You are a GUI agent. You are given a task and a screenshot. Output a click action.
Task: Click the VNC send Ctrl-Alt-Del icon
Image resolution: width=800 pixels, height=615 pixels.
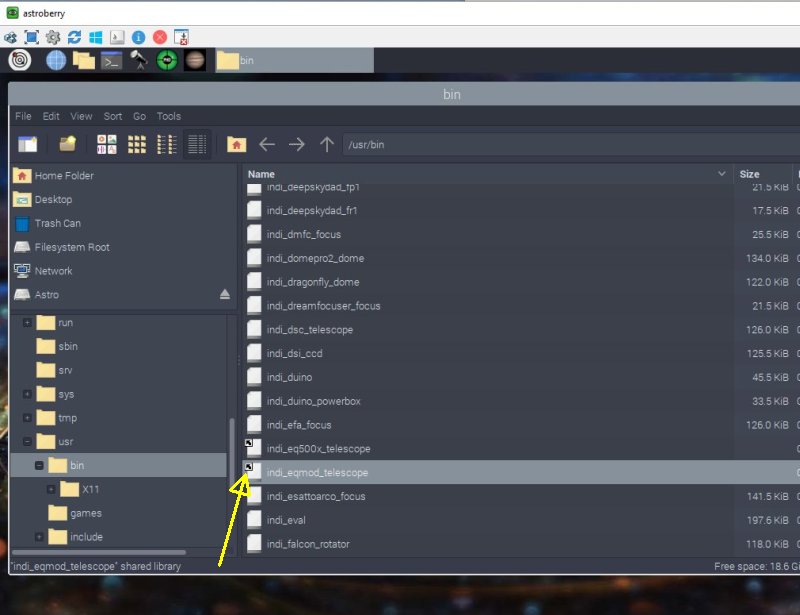coord(117,37)
